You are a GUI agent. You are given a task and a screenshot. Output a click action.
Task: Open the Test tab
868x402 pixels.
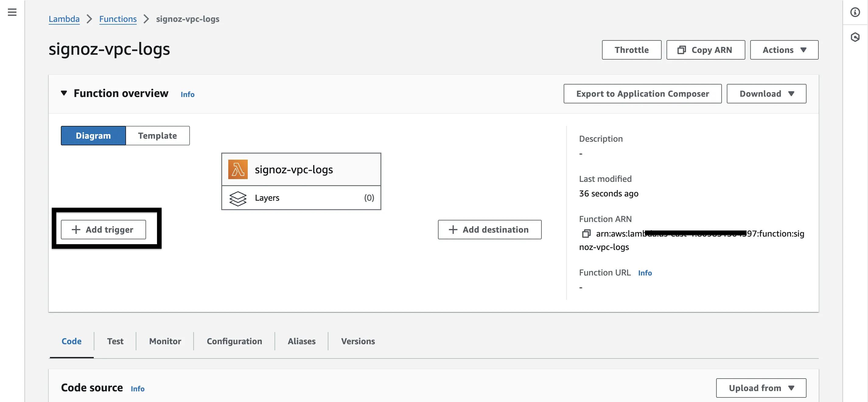pos(115,341)
